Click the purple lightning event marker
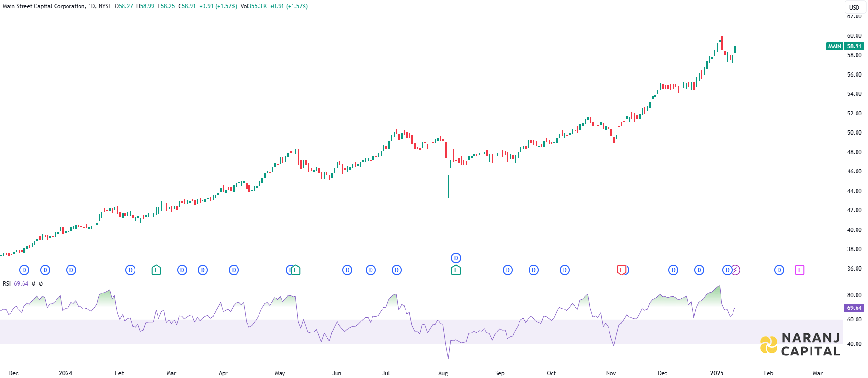The height and width of the screenshot is (378, 868). click(x=735, y=270)
